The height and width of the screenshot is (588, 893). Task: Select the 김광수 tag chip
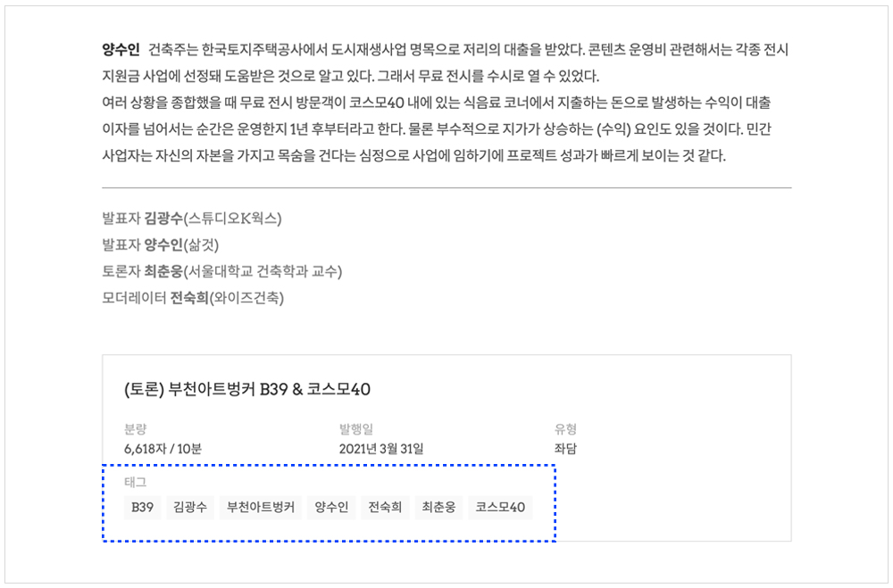(190, 508)
